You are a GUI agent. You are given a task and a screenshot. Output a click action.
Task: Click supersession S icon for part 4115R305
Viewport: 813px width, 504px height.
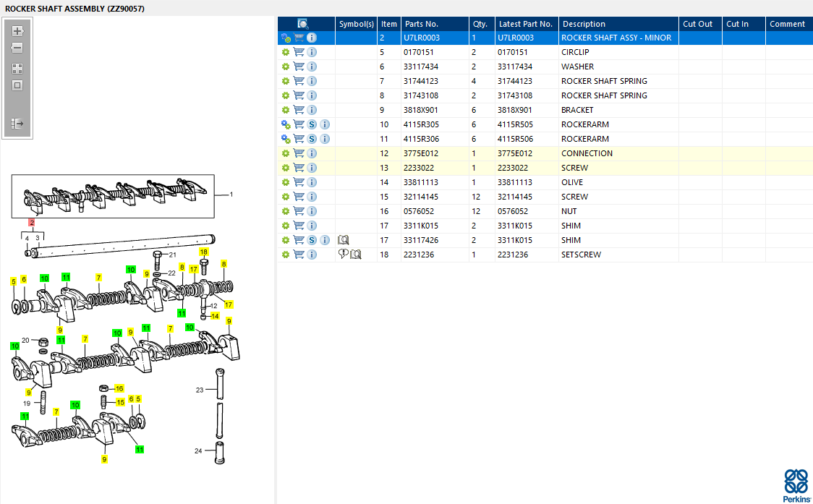312,124
